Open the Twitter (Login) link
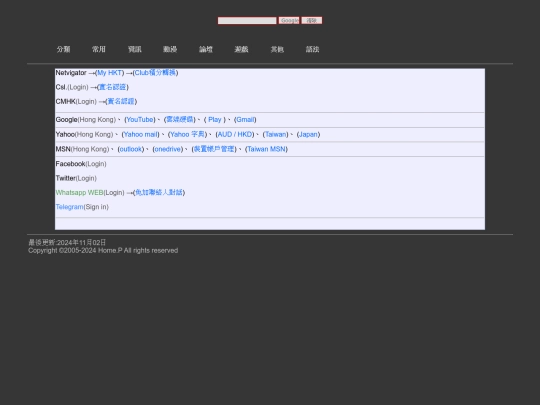540x405 pixels. (76, 178)
